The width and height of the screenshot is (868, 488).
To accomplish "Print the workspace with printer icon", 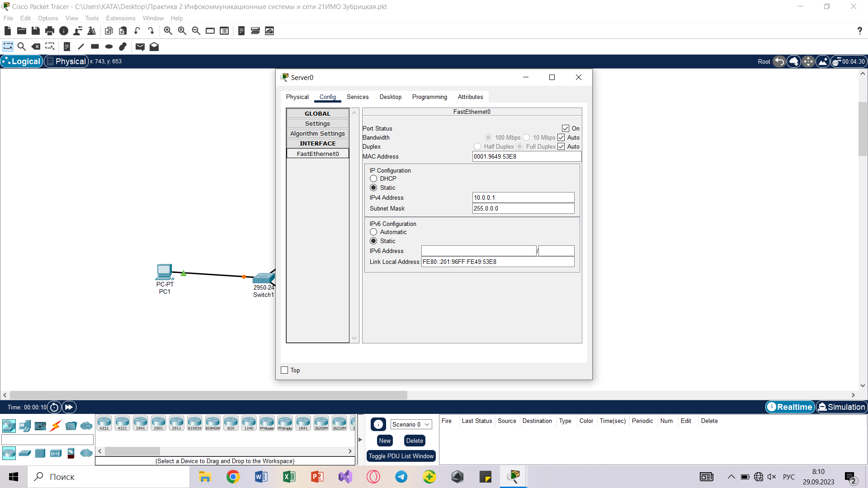I will pos(50,31).
